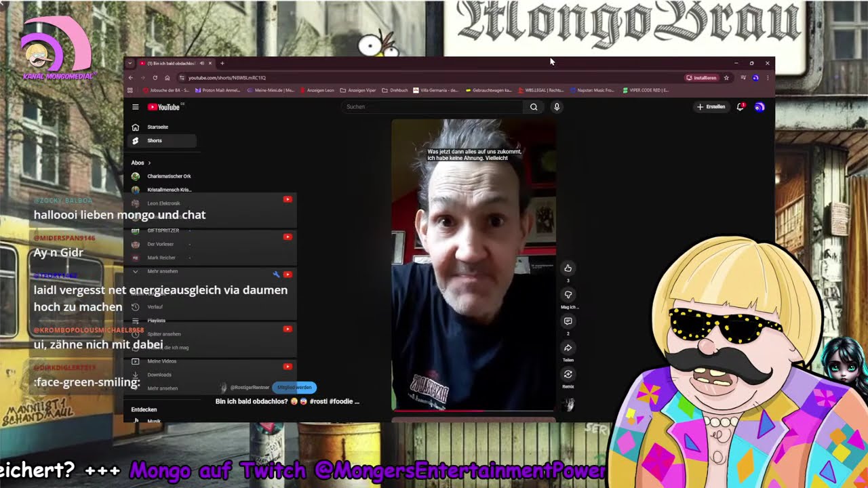868x488 pixels.
Task: Open the VIPER CODE RED bookmark
Action: 646,90
